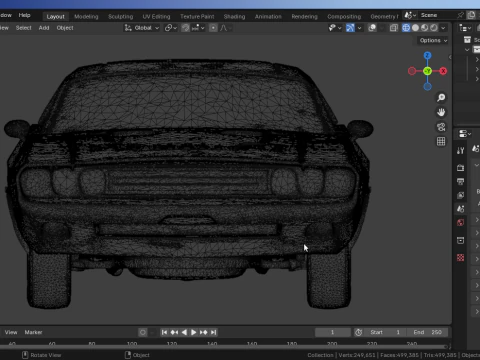This screenshot has width=480, height=360.
Task: Click the pin scene icon
Action: (460, 15)
